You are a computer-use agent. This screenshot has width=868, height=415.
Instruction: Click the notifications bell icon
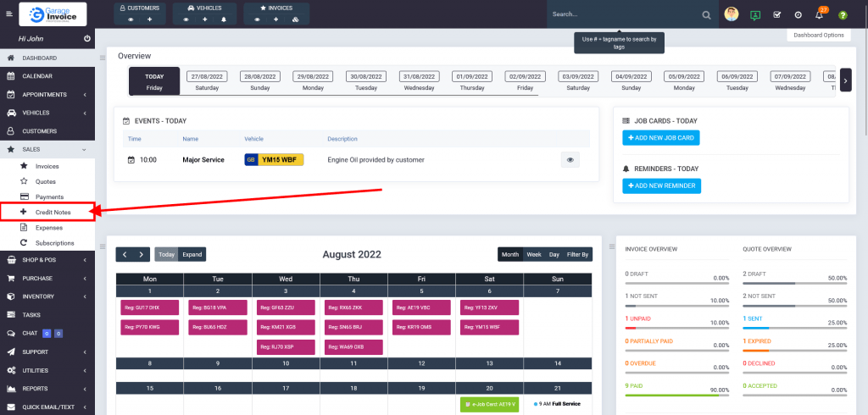pos(819,15)
